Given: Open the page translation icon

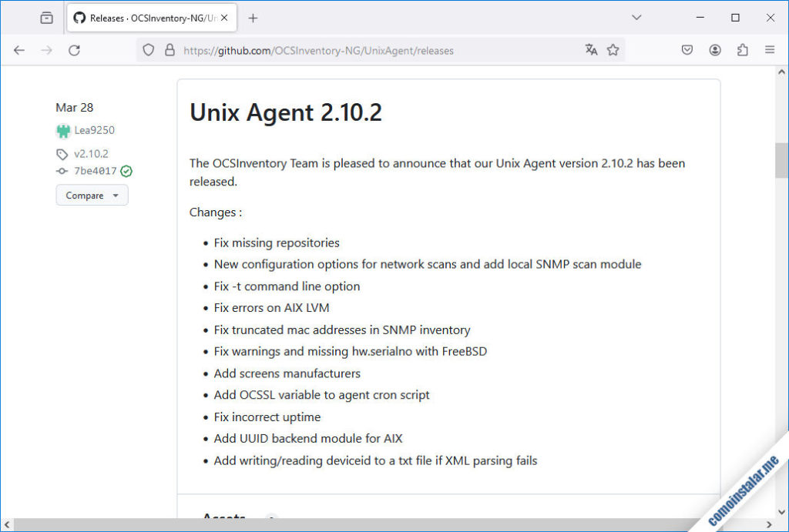Looking at the screenshot, I should tap(591, 49).
